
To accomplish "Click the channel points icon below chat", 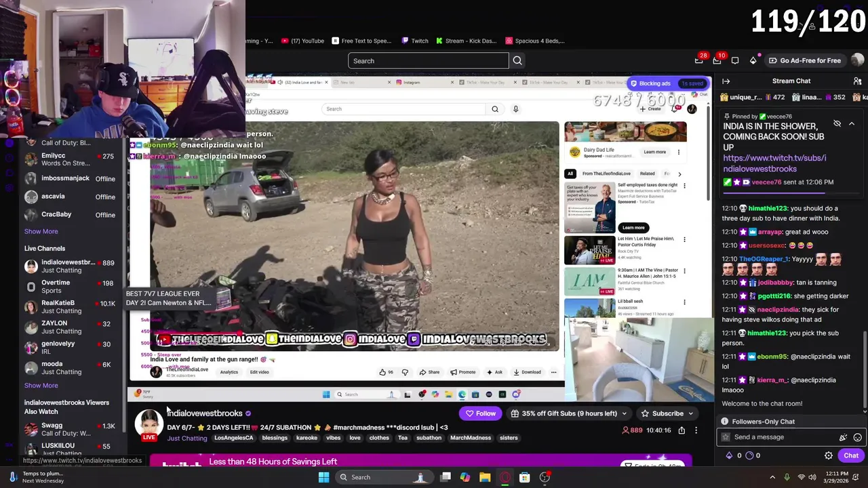I will [x=749, y=455].
